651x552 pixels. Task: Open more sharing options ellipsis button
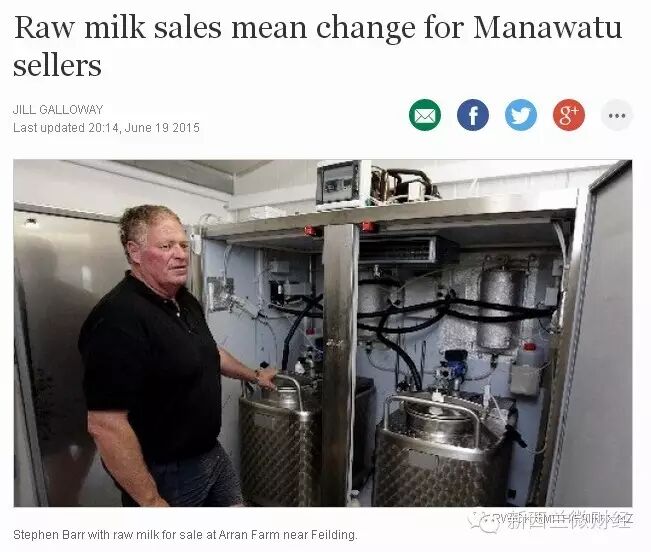pos(617,115)
